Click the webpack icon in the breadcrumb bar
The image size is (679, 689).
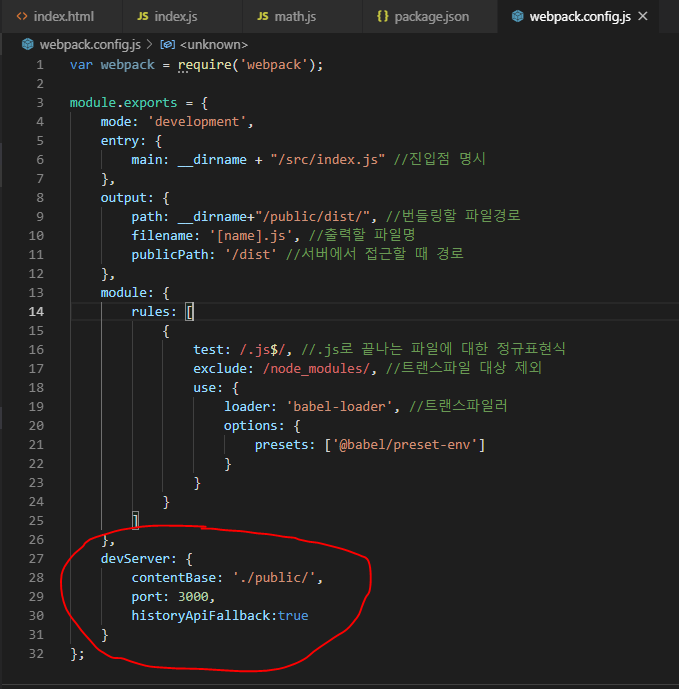[x=27, y=45]
